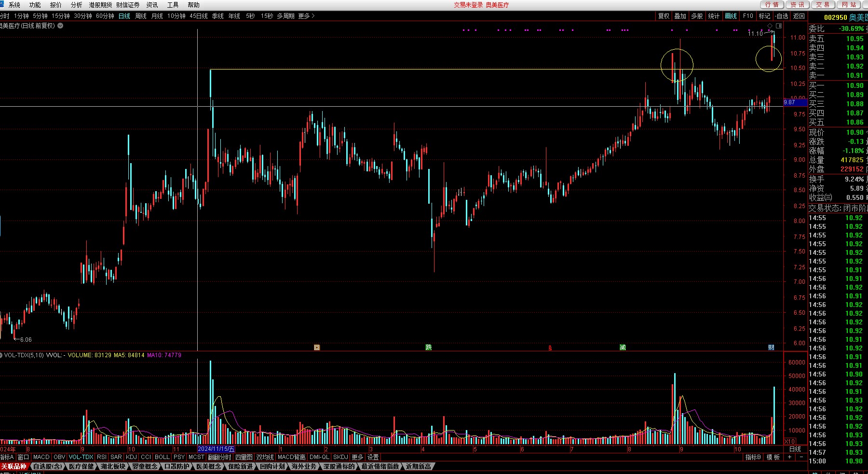Viewport: 868px width, 474px height.
Task: Open the 功能 menu
Action: click(35, 5)
